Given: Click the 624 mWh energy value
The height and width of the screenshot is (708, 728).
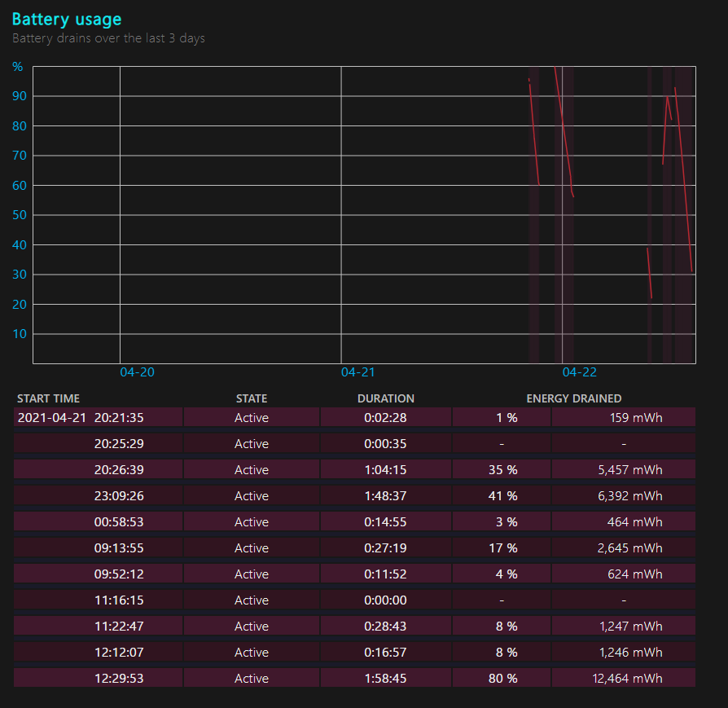Looking at the screenshot, I should (634, 574).
